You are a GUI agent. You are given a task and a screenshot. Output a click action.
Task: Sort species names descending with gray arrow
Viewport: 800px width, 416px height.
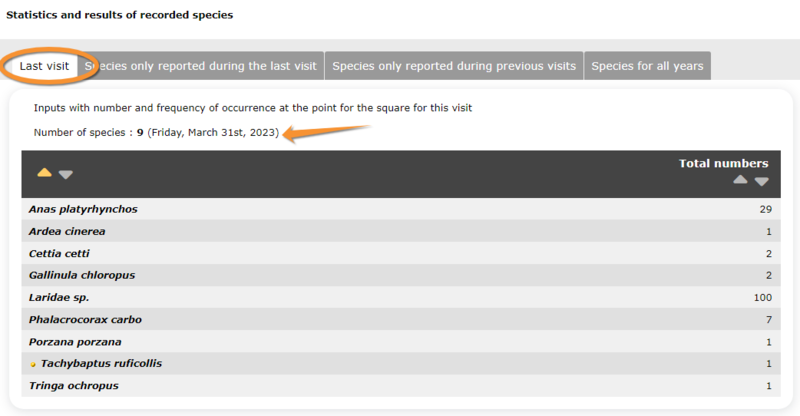(65, 175)
